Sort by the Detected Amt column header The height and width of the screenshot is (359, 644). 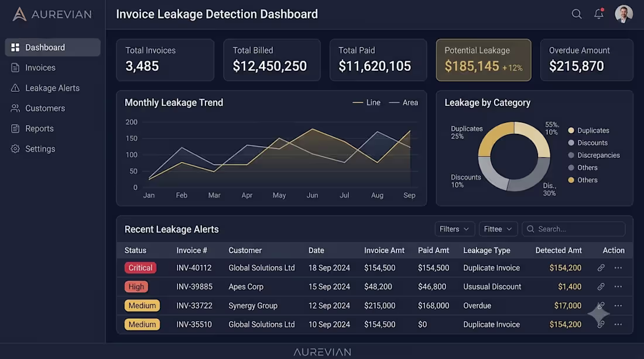coord(559,250)
